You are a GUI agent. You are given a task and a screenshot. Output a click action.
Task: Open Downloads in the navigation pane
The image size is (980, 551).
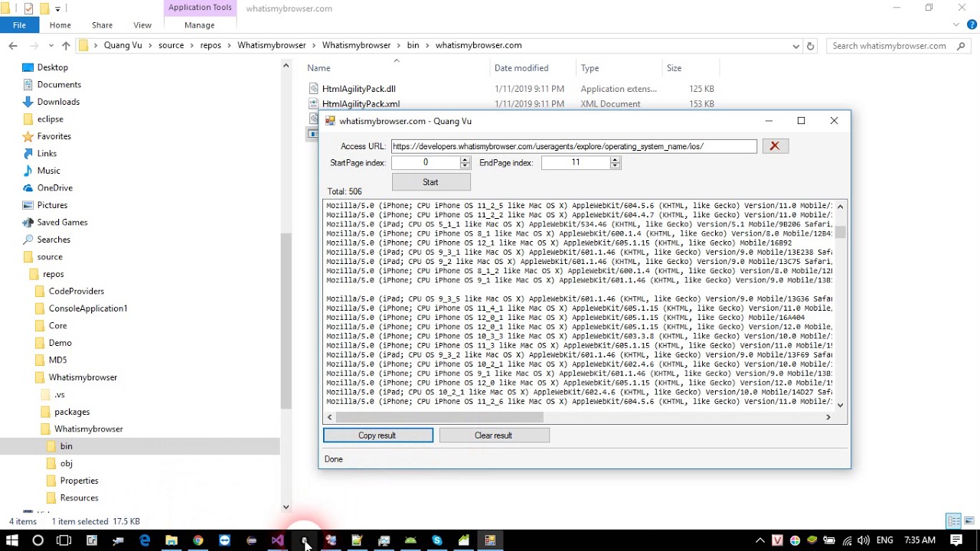click(58, 102)
